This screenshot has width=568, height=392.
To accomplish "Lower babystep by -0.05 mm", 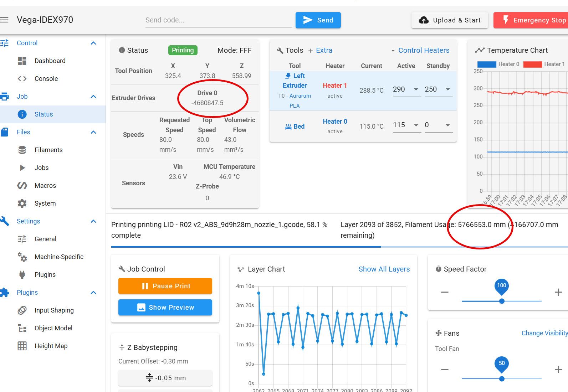I will click(165, 378).
